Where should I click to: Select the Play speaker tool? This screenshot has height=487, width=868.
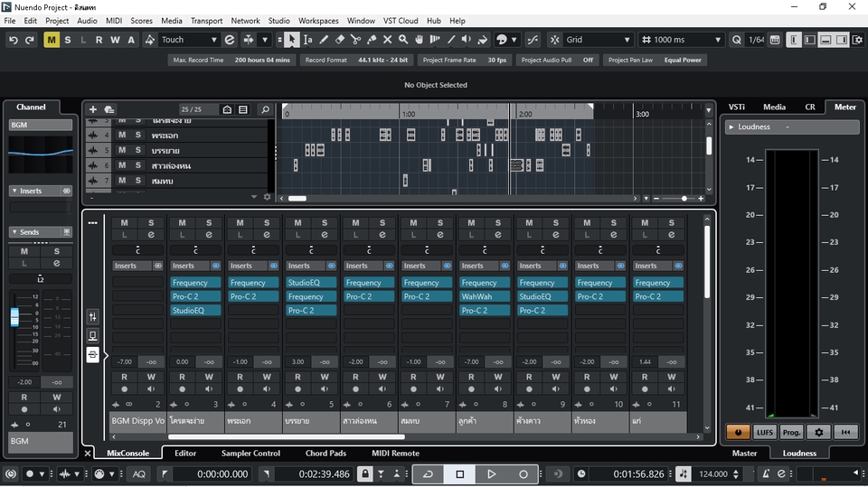point(467,40)
